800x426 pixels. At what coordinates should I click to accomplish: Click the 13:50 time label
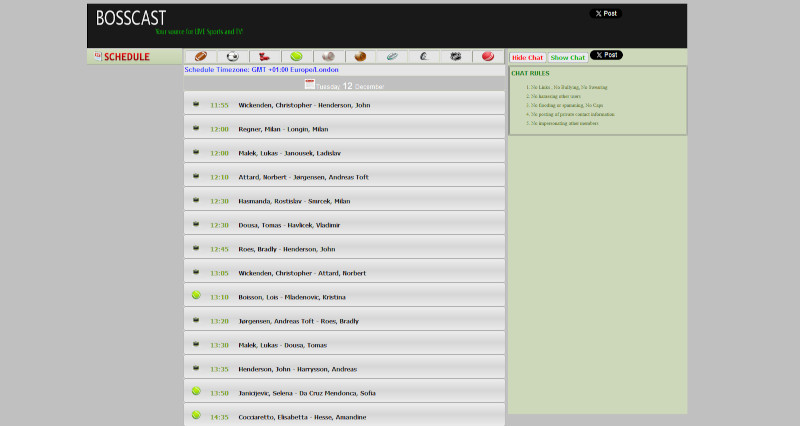tap(219, 393)
